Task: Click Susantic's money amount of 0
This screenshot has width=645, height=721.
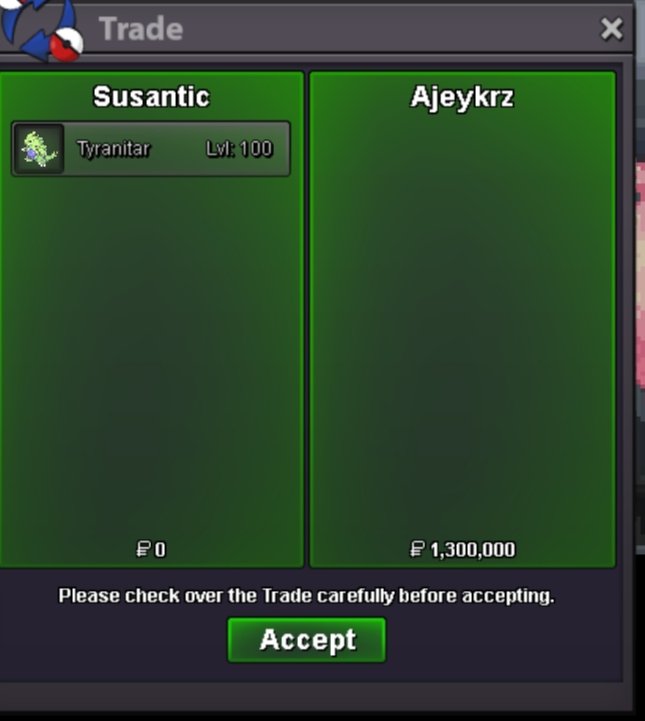Action: (x=160, y=549)
